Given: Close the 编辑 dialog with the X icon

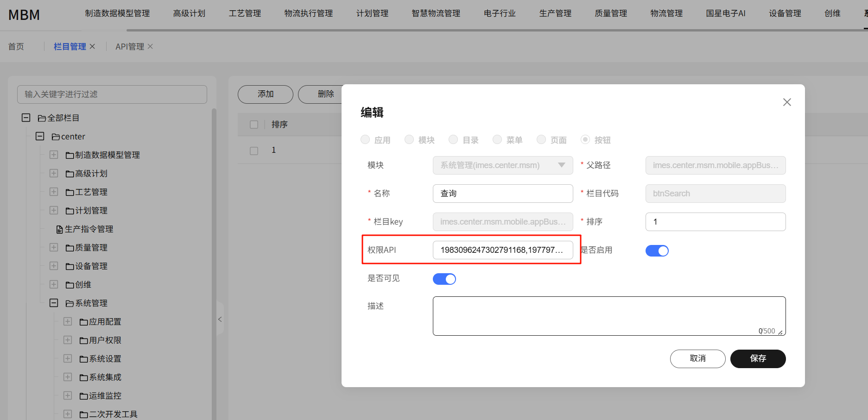Looking at the screenshot, I should click(x=787, y=102).
